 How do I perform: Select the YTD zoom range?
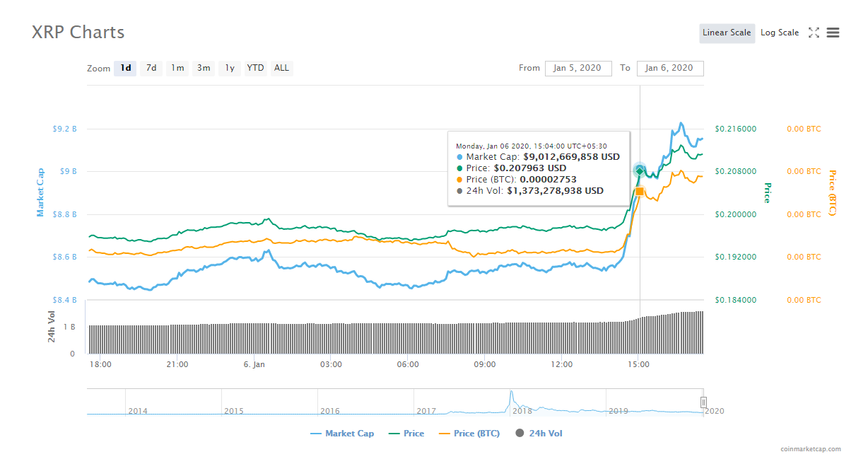(255, 68)
